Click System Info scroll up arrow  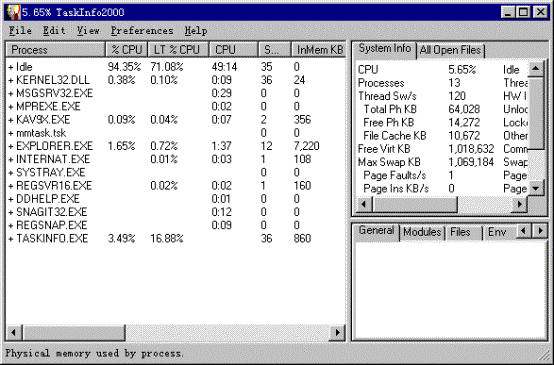pyautogui.click(x=536, y=69)
